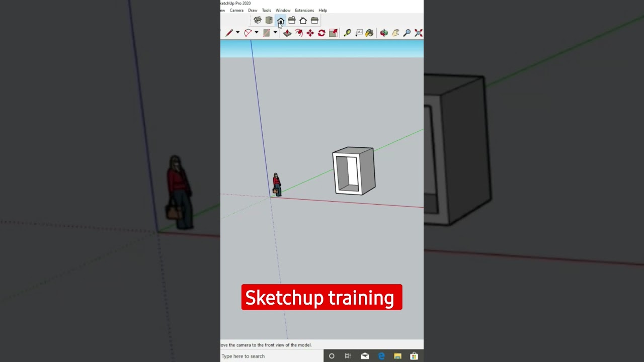Select the Text label tool
This screenshot has height=362, width=644.
(x=359, y=33)
